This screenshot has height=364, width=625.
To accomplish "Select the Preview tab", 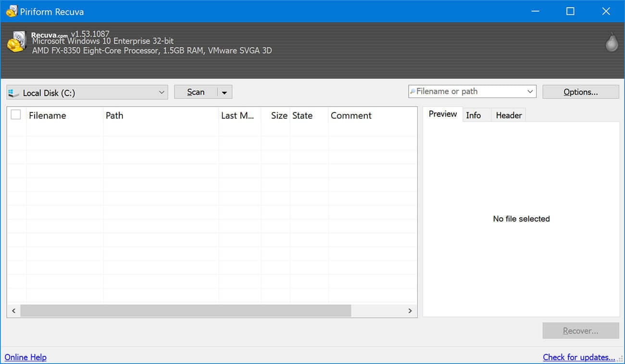I will 442,114.
